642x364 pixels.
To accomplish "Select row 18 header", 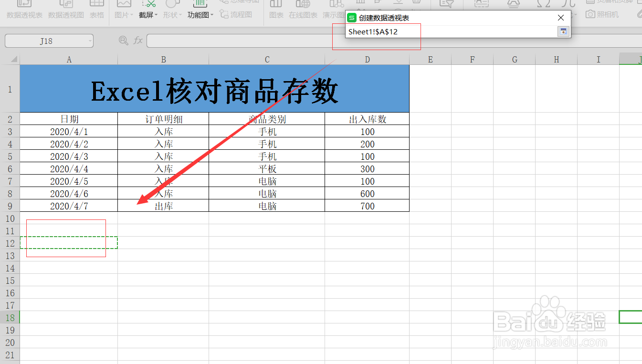I will click(x=10, y=317).
